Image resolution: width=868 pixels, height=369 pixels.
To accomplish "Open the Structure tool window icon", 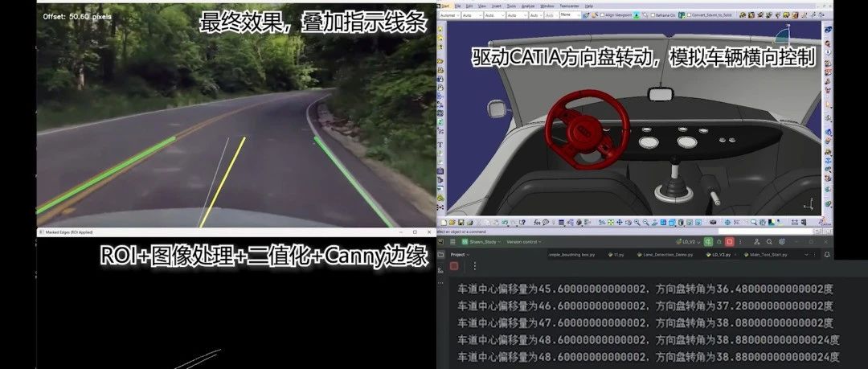I will [440, 270].
